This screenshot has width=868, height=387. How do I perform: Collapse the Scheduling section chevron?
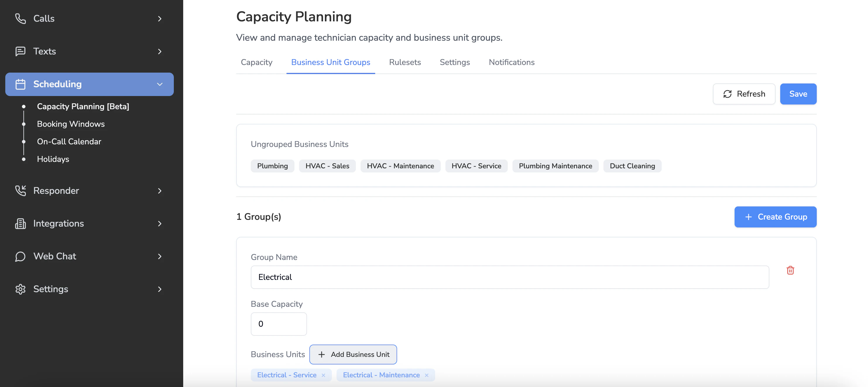(160, 84)
